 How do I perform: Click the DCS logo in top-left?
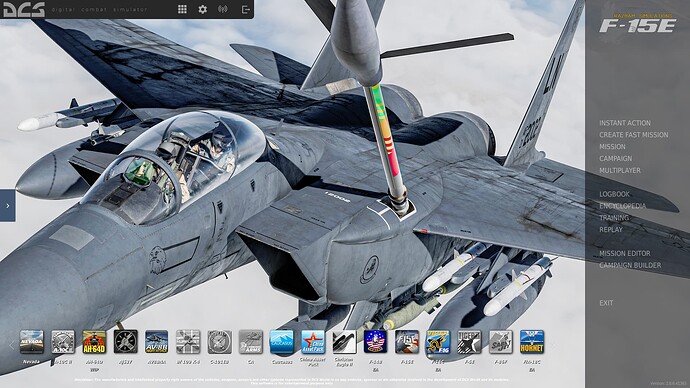(x=24, y=9)
